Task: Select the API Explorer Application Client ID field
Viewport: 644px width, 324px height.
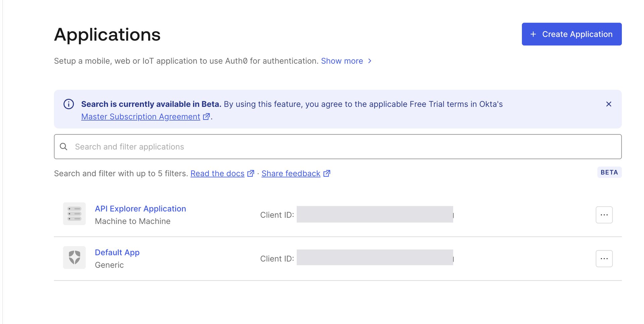Action: click(x=375, y=214)
